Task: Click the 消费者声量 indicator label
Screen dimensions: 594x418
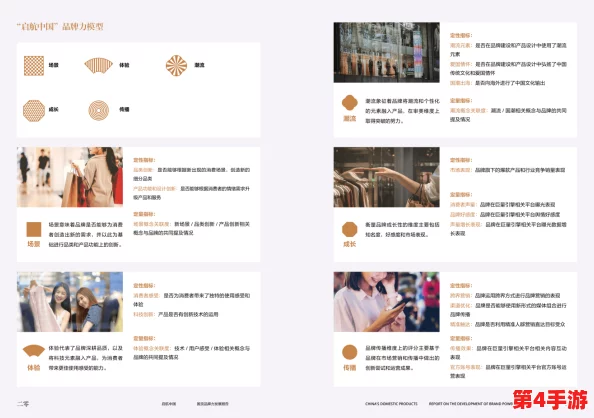Action: [x=463, y=204]
